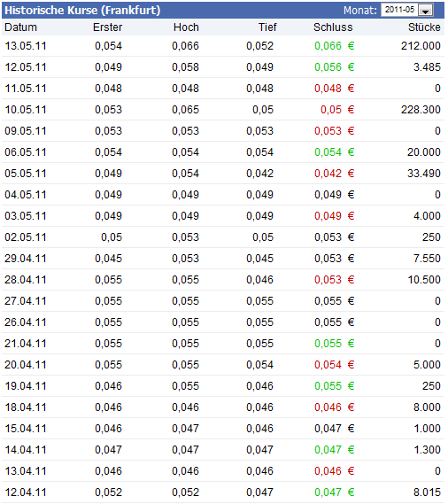
Task: Click the 212.000 volume value
Action: 421,46
